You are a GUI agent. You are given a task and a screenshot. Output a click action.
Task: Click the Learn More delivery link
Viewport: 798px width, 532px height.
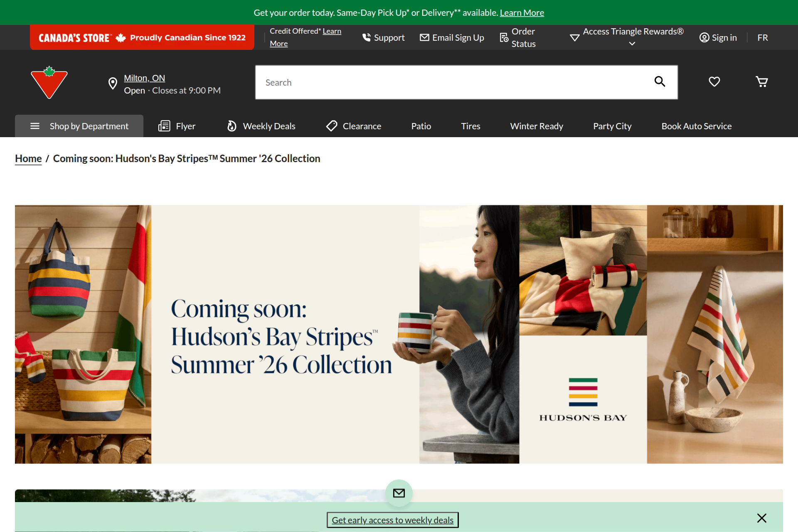tap(522, 12)
